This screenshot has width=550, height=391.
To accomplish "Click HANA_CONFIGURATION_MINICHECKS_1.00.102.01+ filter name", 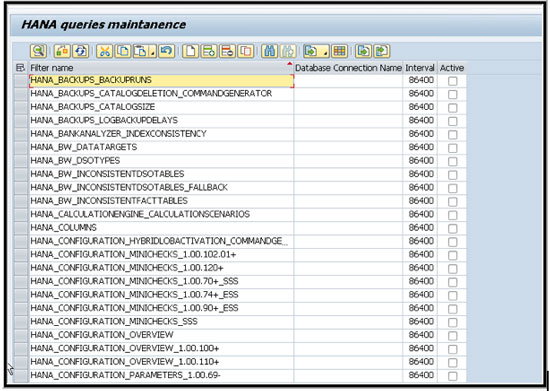I will tap(133, 254).
